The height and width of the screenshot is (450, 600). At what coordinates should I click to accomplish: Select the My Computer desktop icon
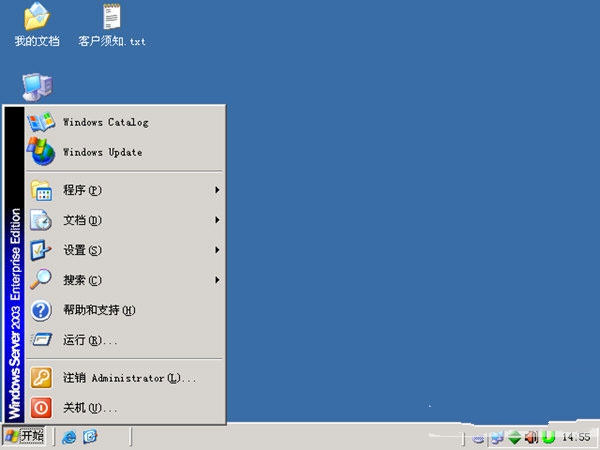37,87
